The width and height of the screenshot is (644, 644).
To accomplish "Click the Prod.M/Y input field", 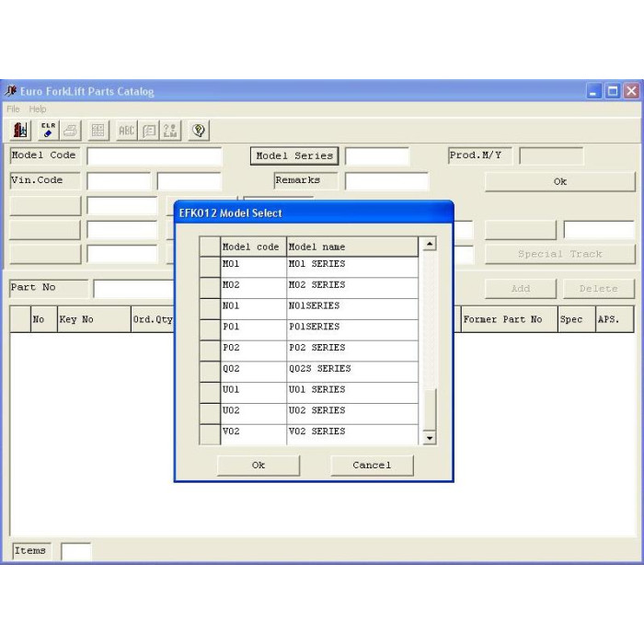I will click(551, 156).
